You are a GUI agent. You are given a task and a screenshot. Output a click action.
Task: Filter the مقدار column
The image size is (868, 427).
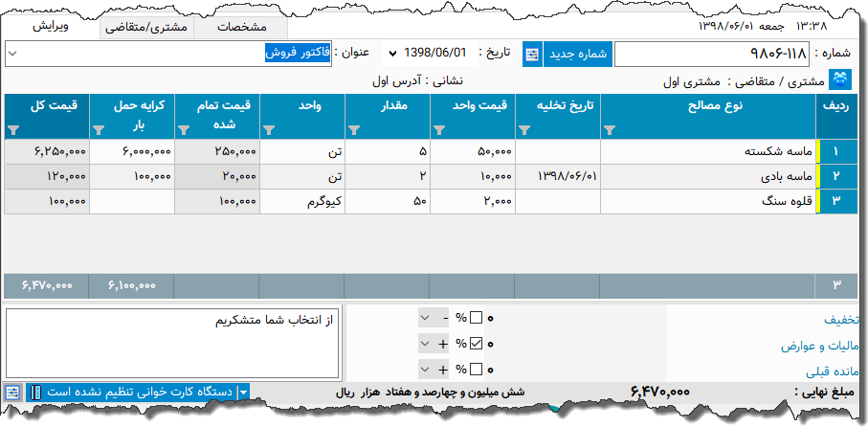click(x=354, y=130)
